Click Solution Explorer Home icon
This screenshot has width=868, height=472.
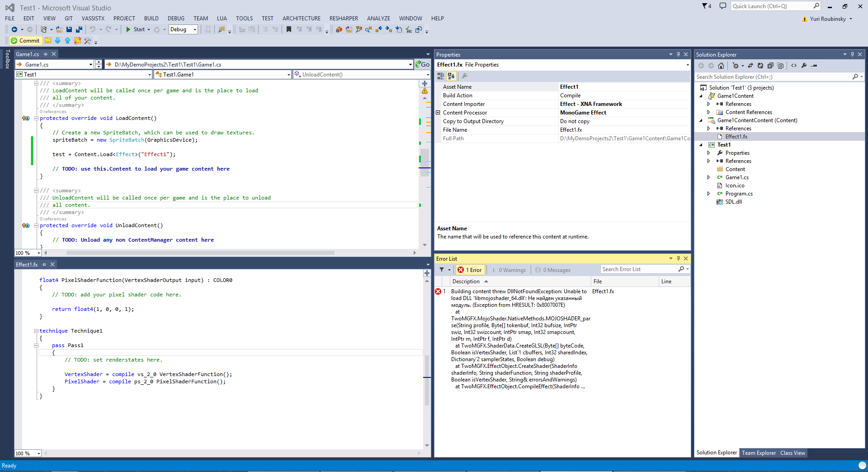click(x=721, y=66)
